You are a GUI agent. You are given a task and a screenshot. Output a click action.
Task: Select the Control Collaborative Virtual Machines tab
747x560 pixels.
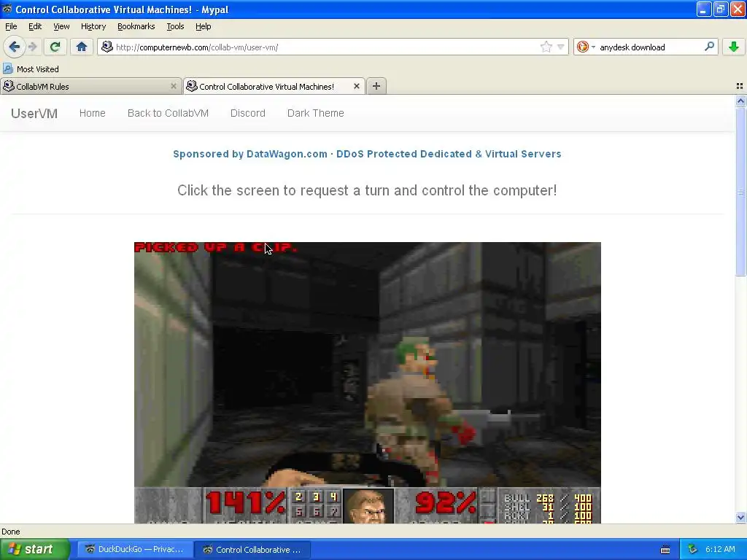tap(267, 86)
